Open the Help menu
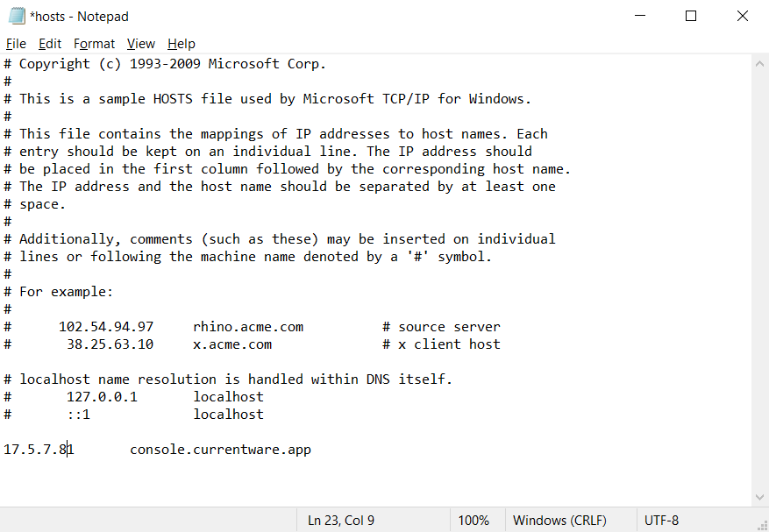This screenshot has height=532, width=769. pos(181,44)
